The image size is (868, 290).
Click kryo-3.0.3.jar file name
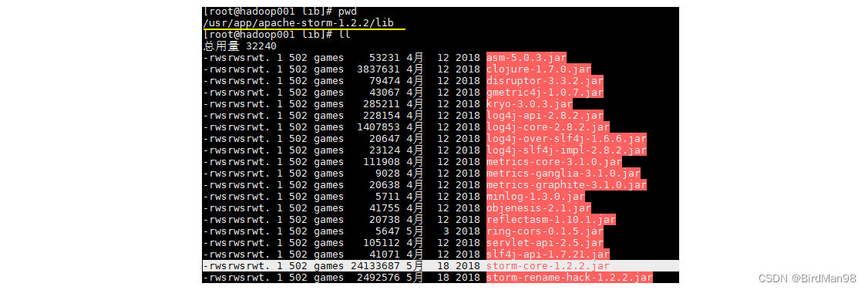point(530,104)
